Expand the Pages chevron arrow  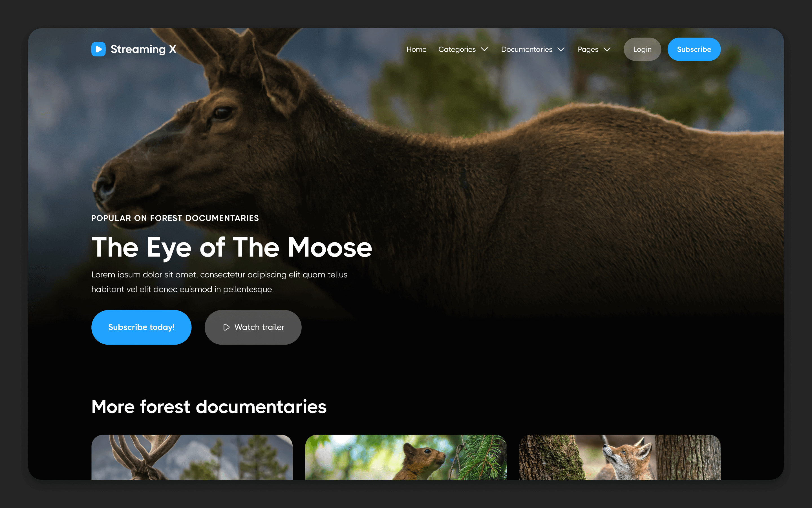click(607, 49)
